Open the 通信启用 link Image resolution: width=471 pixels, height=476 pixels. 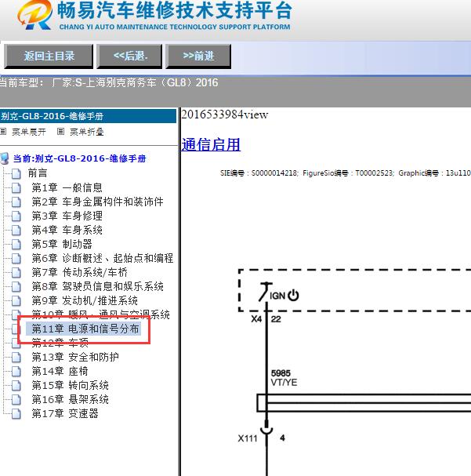[211, 144]
